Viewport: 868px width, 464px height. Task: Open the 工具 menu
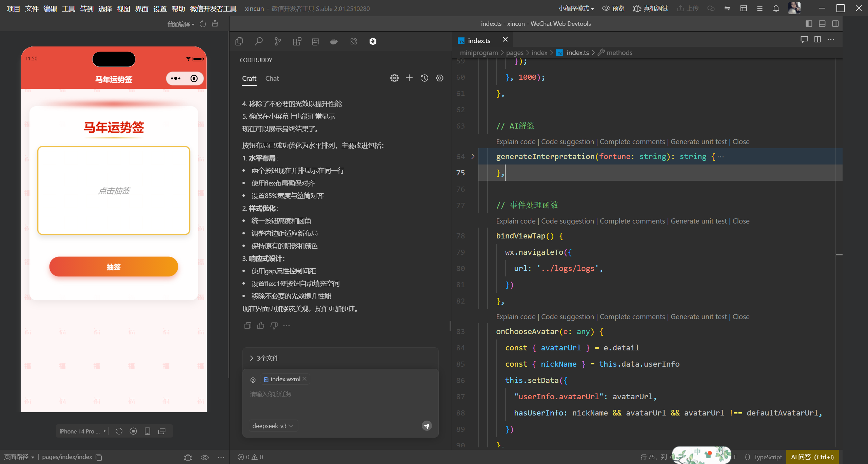68,8
